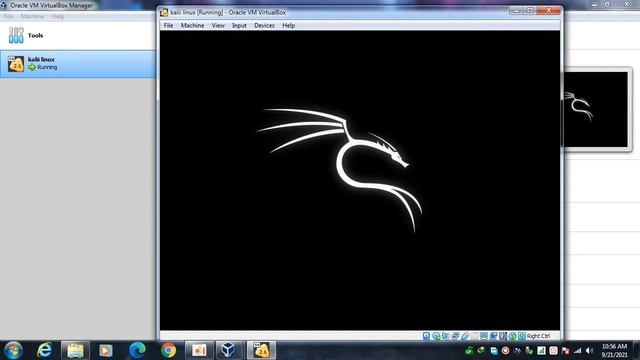This screenshot has width=640, height=360.
Task: Select the kali linux VM entry
Action: coord(78,64)
